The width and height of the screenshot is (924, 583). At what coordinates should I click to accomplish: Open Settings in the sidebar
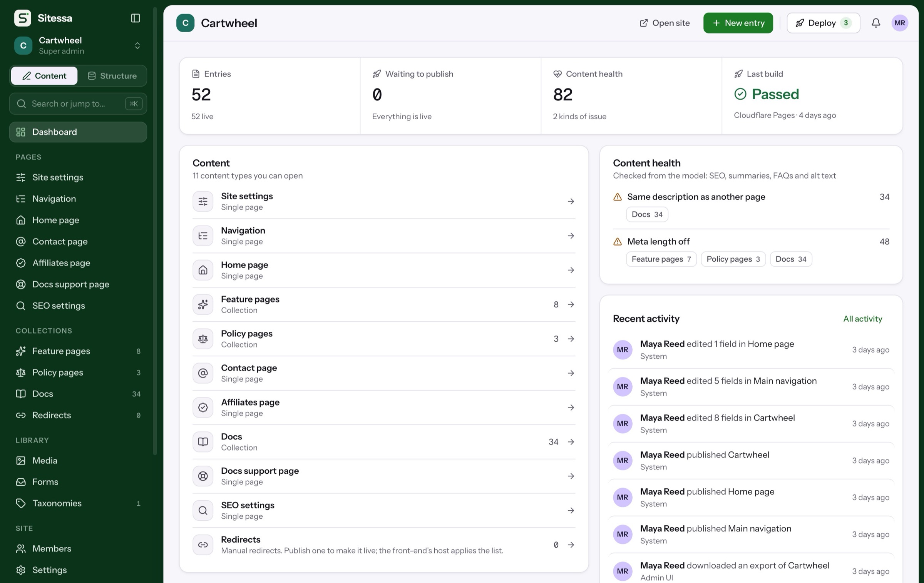pyautogui.click(x=78, y=570)
